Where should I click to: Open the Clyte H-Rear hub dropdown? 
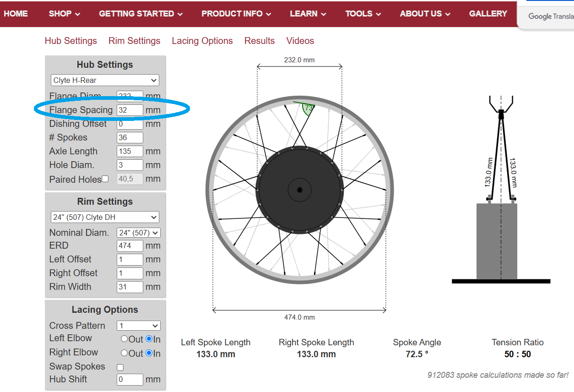point(105,80)
